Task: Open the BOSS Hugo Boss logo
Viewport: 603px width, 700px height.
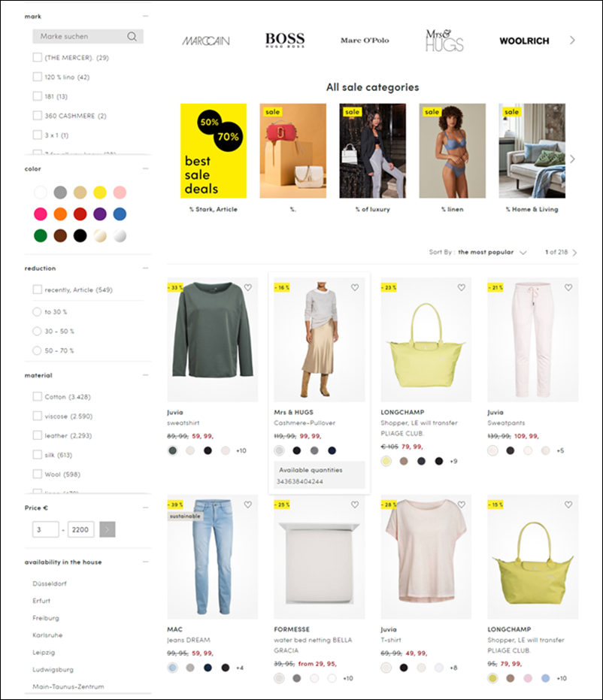Action: (x=285, y=40)
